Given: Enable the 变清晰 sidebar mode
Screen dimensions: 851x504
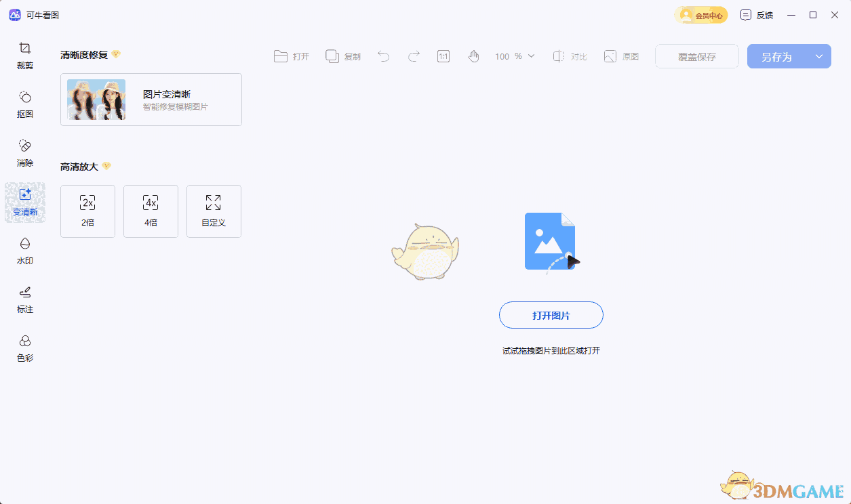Looking at the screenshot, I should click(25, 202).
